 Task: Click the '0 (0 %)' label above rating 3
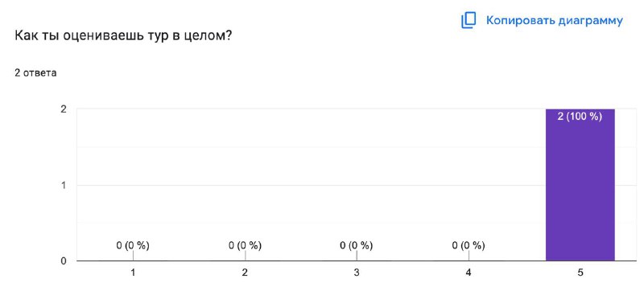pyautogui.click(x=357, y=245)
